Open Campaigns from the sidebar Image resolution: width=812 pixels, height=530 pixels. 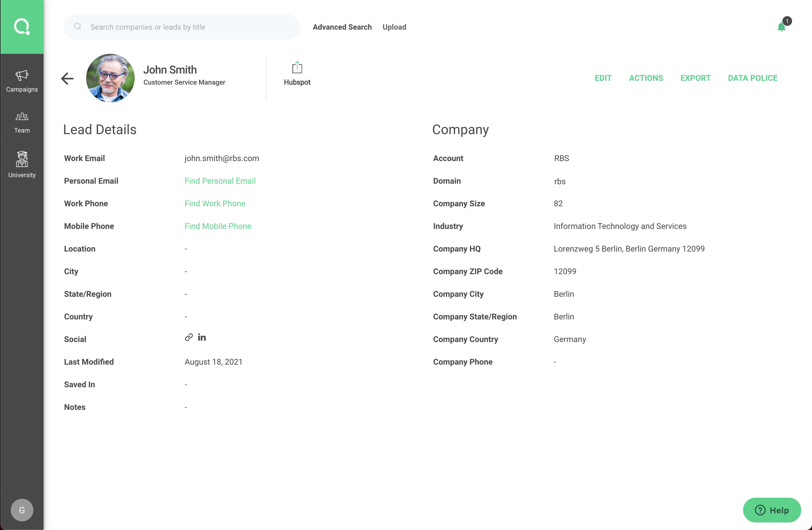pyautogui.click(x=22, y=81)
